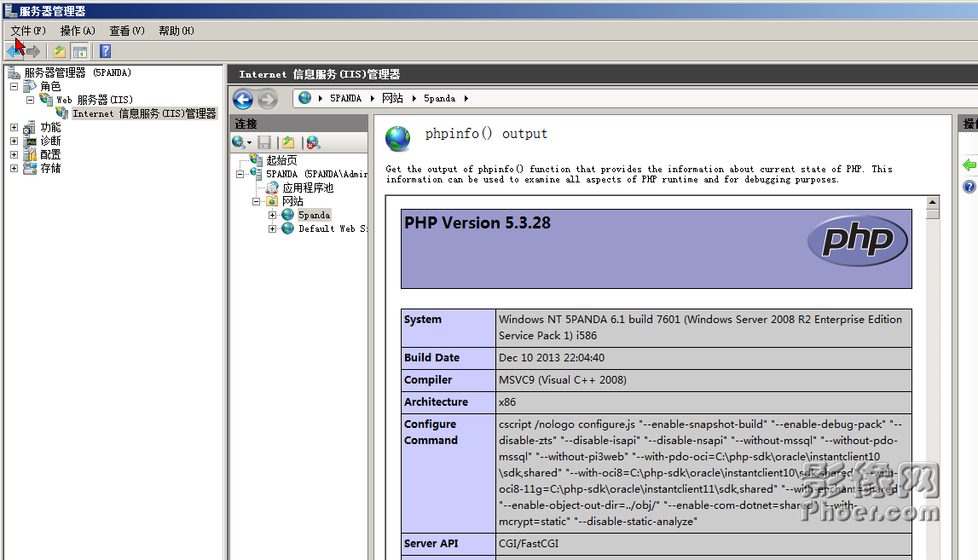Open the 查看(V) menu
Screen dimensions: 978x560
pos(126,31)
